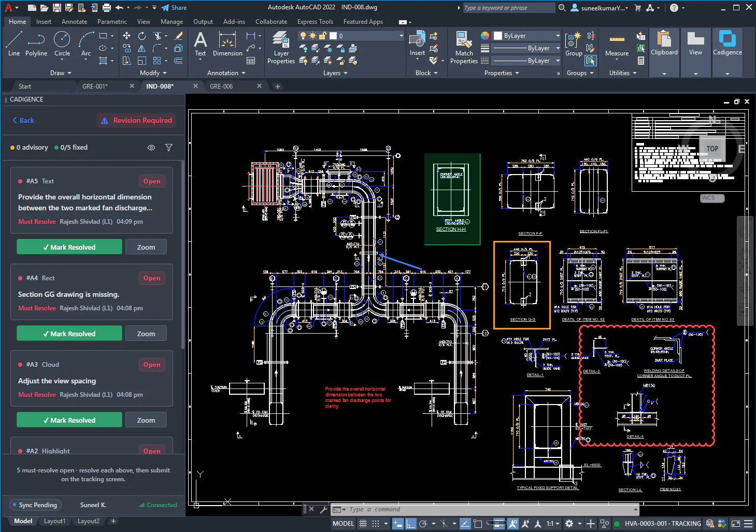This screenshot has width=756, height=532.
Task: Expand the Properties panel dropdown
Action: click(x=502, y=73)
